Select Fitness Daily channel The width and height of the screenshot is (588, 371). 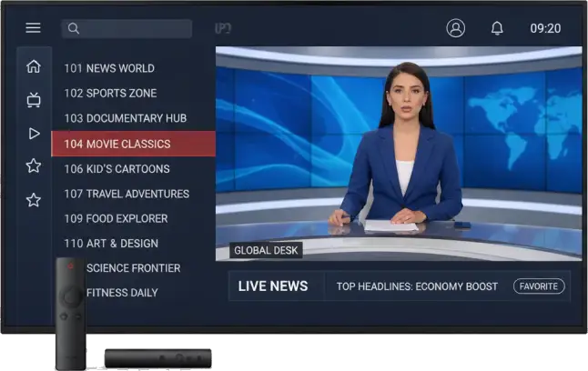[122, 293]
